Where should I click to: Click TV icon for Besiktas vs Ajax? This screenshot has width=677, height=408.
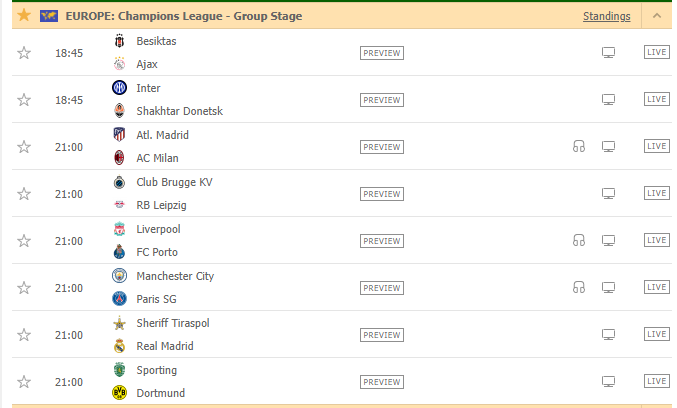point(608,53)
